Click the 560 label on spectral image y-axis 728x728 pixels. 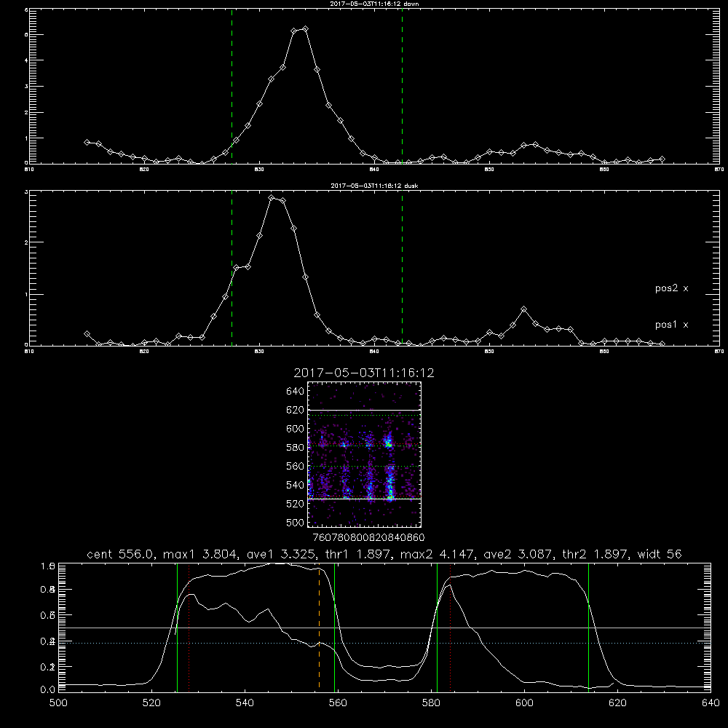[296, 466]
